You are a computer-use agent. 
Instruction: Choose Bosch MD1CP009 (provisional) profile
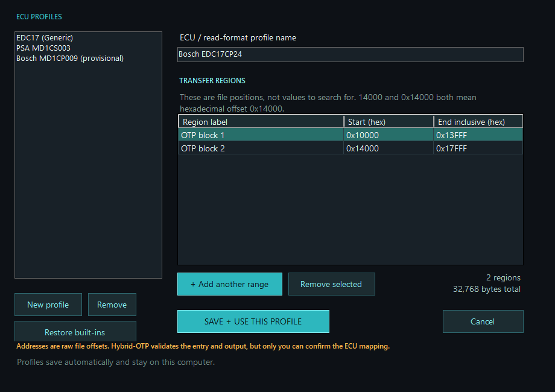88,58
